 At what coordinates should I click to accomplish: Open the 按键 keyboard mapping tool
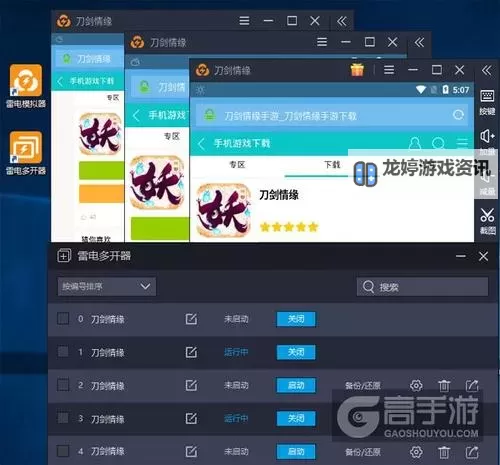click(487, 102)
